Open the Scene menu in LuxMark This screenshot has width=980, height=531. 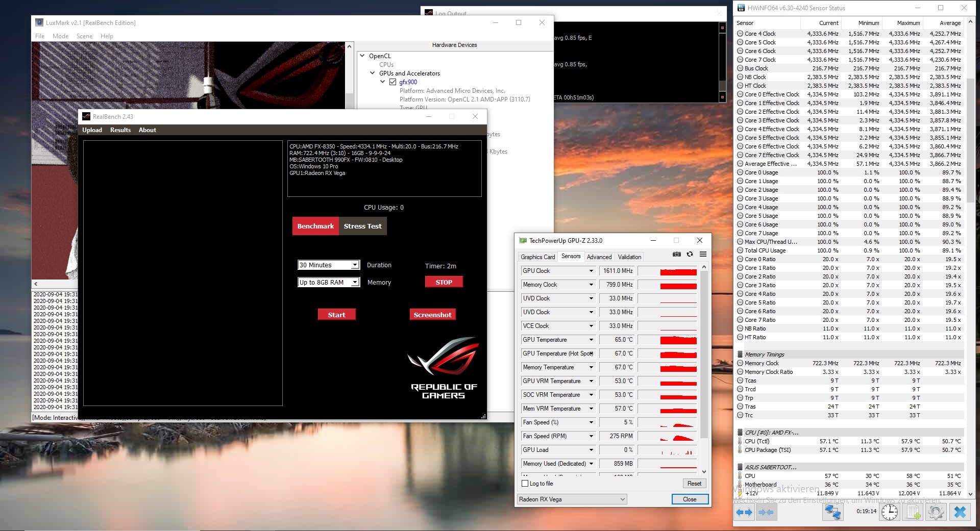point(84,36)
